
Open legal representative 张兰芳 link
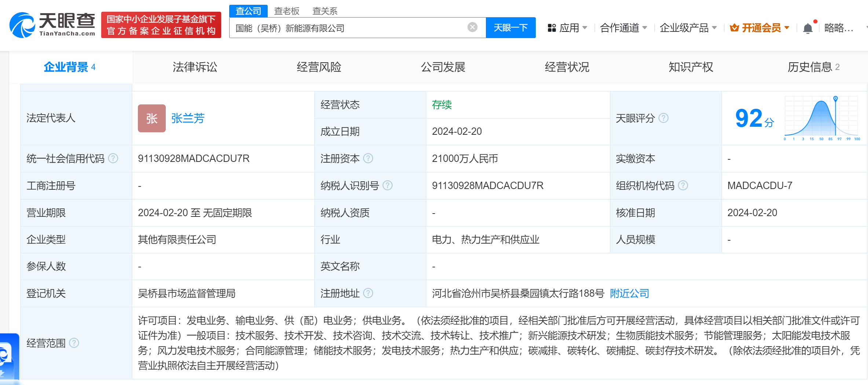(188, 118)
